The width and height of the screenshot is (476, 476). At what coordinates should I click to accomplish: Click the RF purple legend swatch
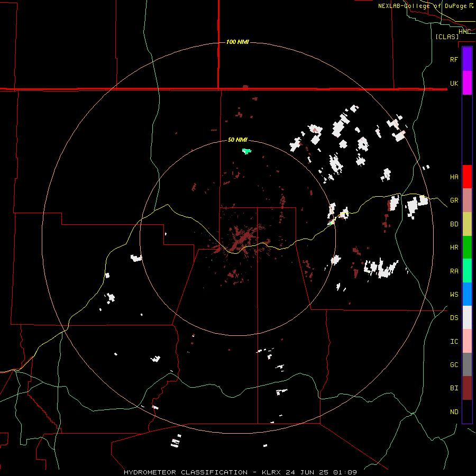[467, 59]
